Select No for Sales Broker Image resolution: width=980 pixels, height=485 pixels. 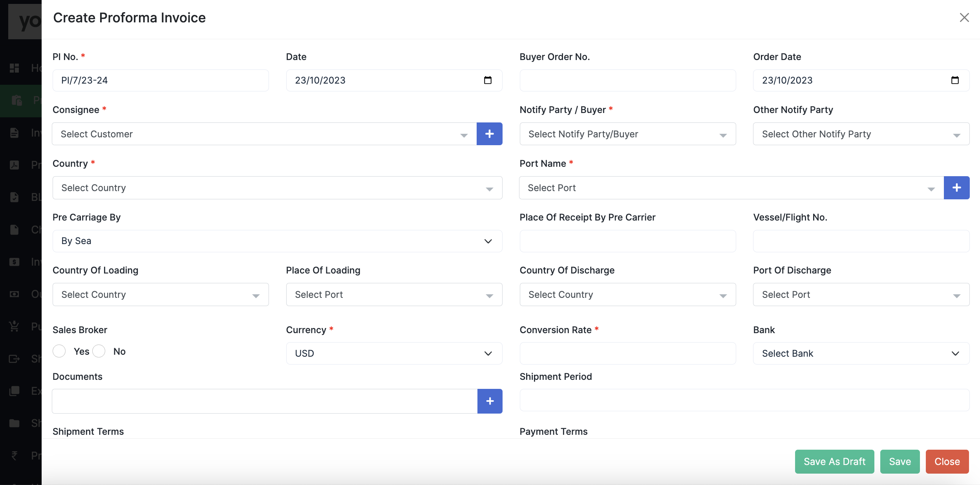(99, 351)
